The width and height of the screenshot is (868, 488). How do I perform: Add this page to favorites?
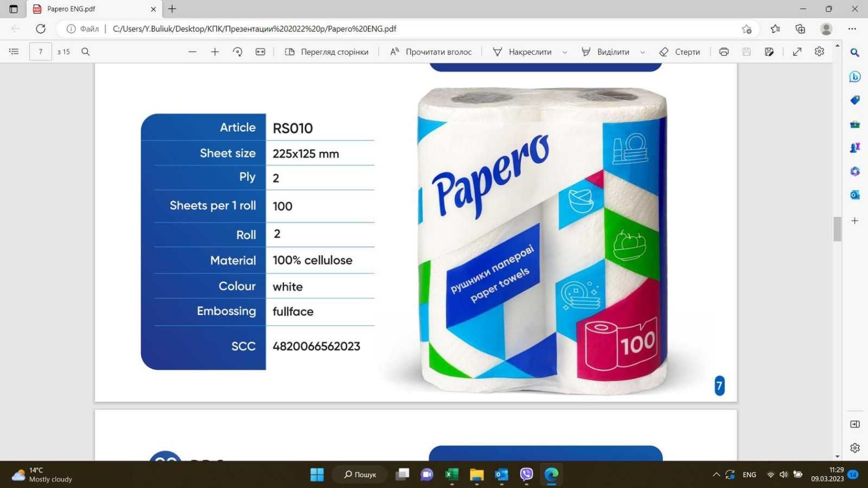pos(747,29)
